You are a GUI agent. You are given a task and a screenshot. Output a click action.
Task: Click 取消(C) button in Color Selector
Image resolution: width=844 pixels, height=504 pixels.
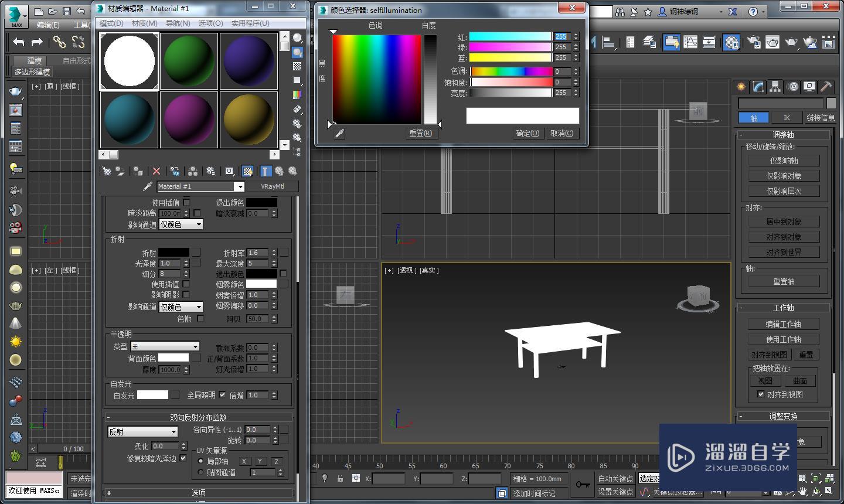(561, 133)
